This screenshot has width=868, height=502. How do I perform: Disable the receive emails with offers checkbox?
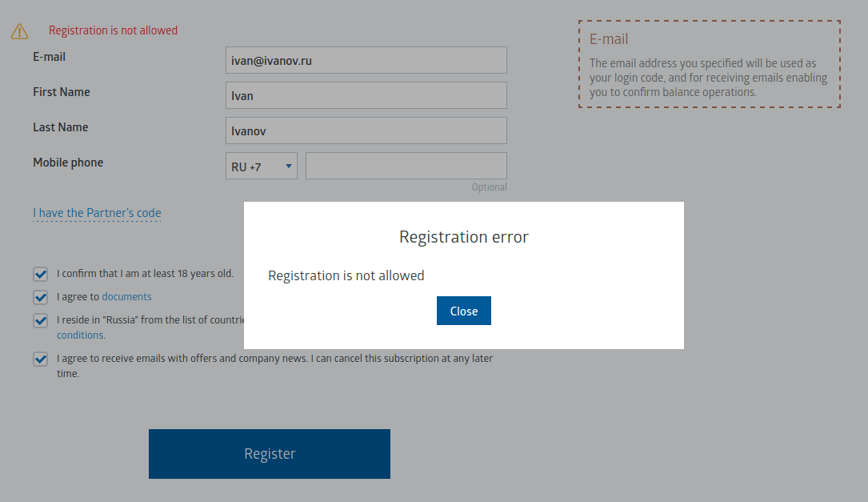coord(41,359)
